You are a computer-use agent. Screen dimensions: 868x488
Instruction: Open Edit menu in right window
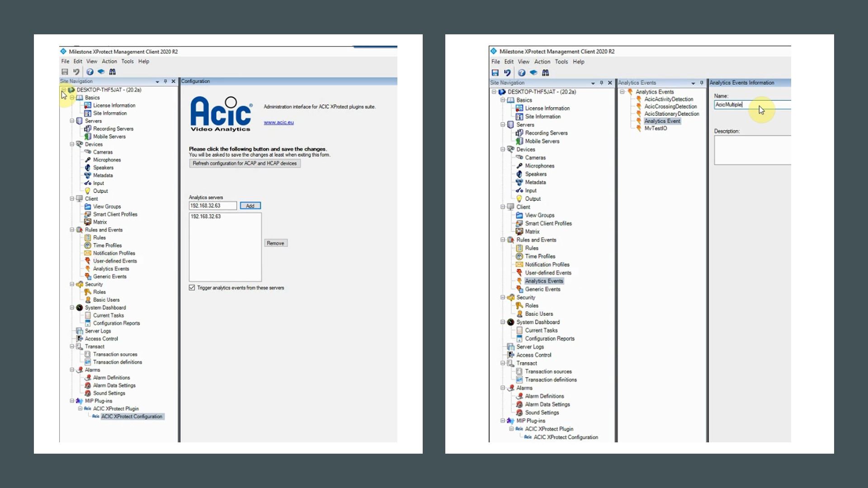coord(509,62)
